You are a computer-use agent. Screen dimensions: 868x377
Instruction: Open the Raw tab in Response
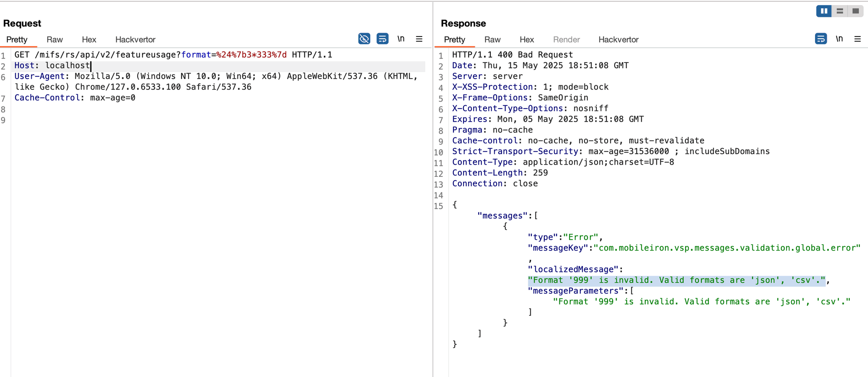coord(492,40)
